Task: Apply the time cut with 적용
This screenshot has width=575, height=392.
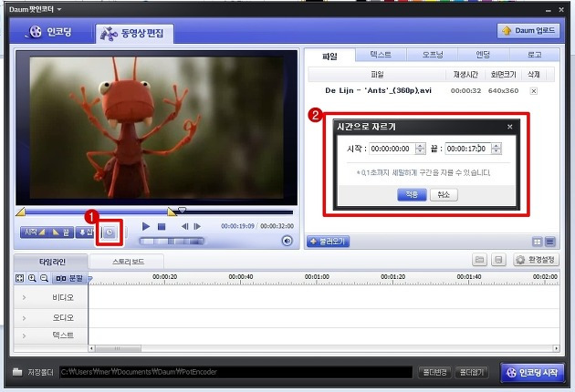Action: tap(412, 194)
